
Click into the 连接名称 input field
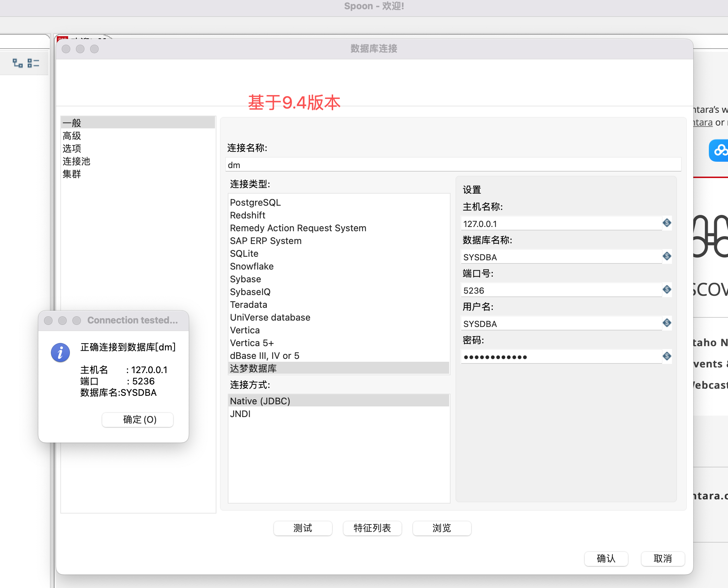tap(453, 165)
